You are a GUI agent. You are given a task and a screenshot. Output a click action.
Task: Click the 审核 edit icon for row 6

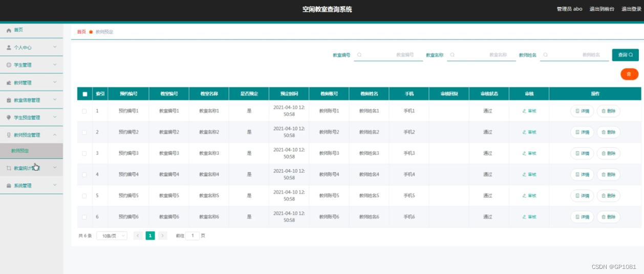tap(524, 217)
